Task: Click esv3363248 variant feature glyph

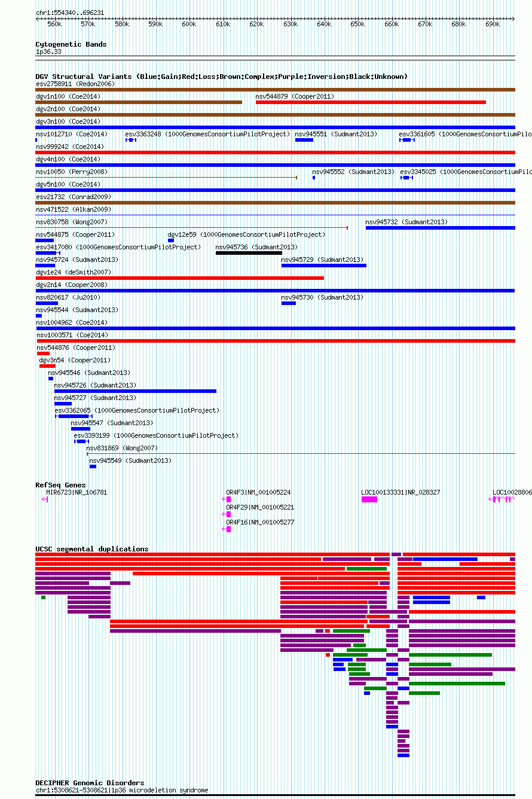Action: pos(131,140)
